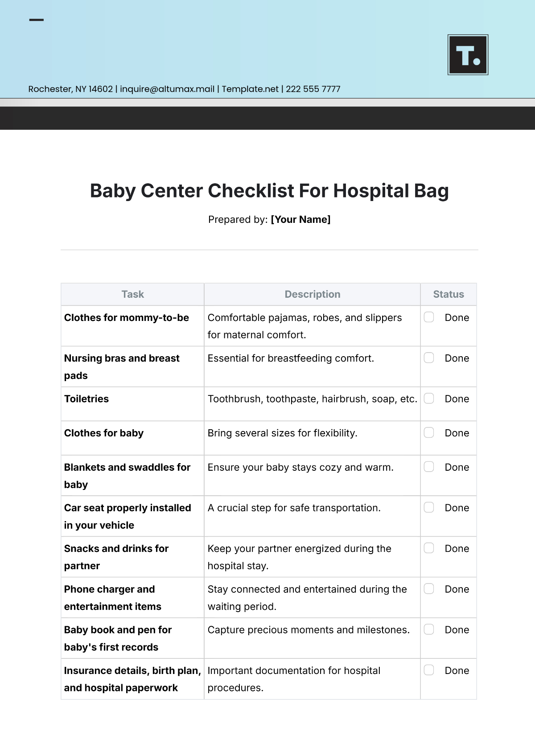Tick the Nursing bras and breast pads checkbox

click(429, 357)
